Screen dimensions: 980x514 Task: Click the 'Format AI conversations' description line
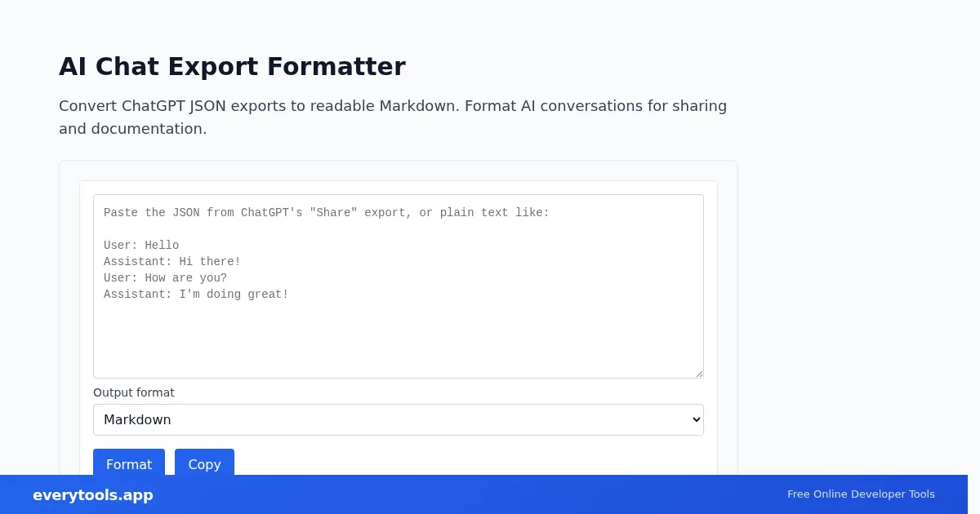(595, 106)
